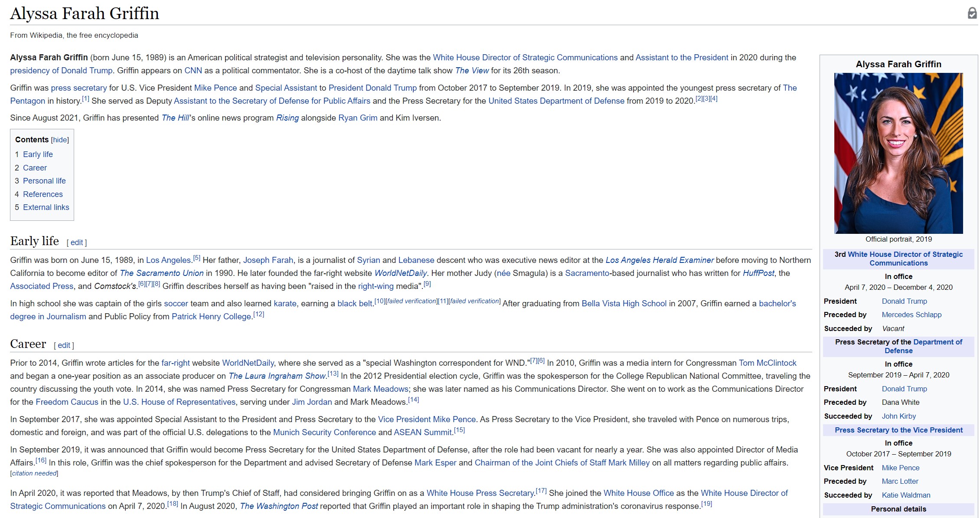Viewport: 980px width, 518px height.
Task: Go to Early life in Contents
Action: [x=38, y=154]
